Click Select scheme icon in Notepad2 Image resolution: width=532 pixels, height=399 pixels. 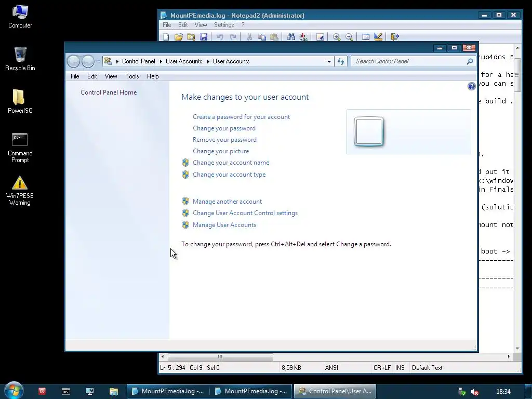point(366,37)
